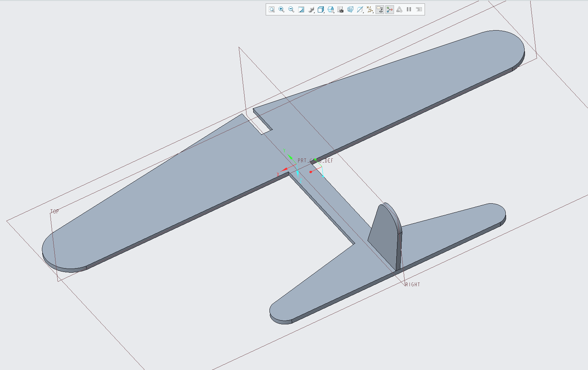588x370 pixels.
Task: Open the Datum Display Filters dropdown
Action: [370, 9]
